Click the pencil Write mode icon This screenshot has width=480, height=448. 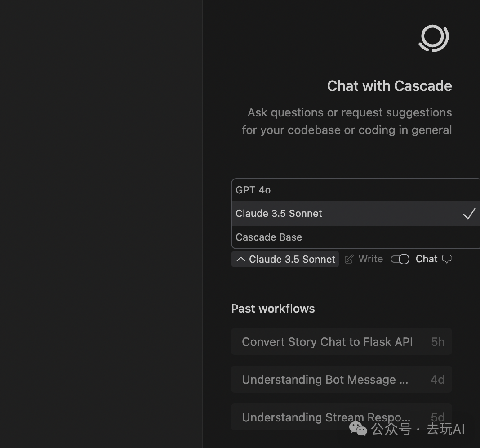(349, 259)
